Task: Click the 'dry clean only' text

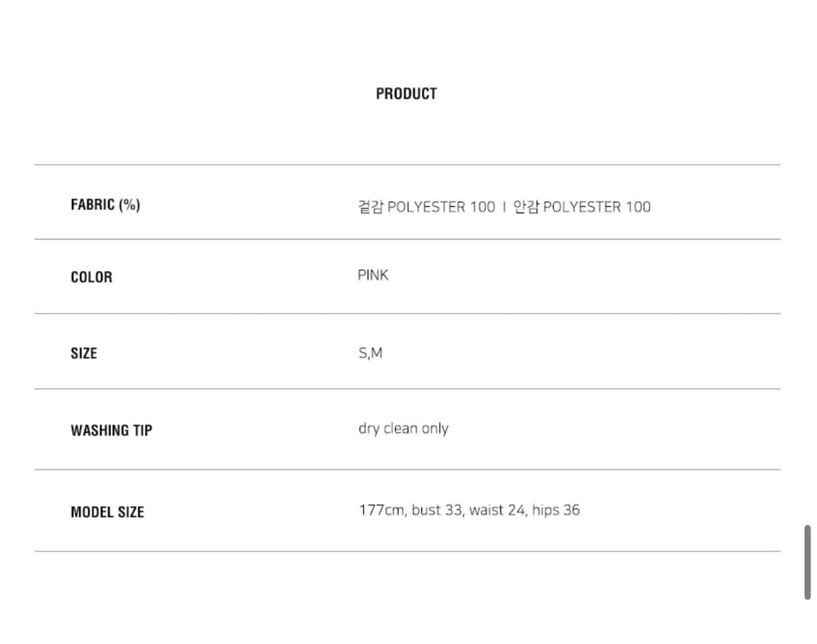Action: (403, 428)
